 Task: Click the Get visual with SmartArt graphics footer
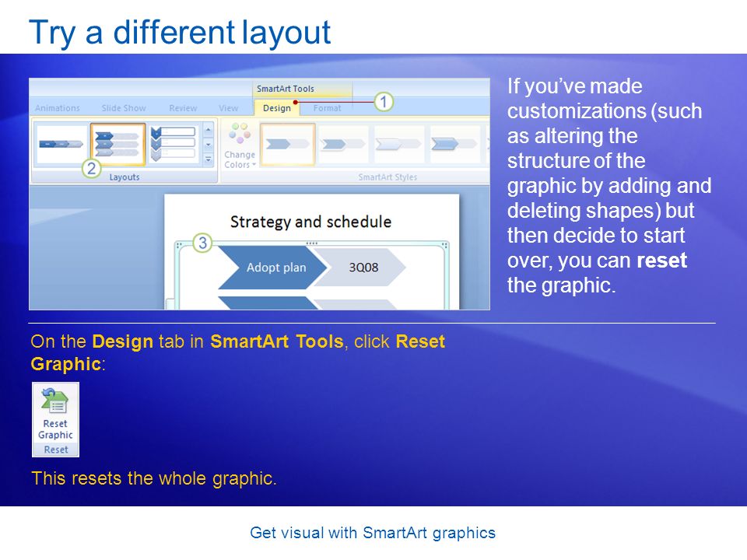pyautogui.click(x=373, y=532)
